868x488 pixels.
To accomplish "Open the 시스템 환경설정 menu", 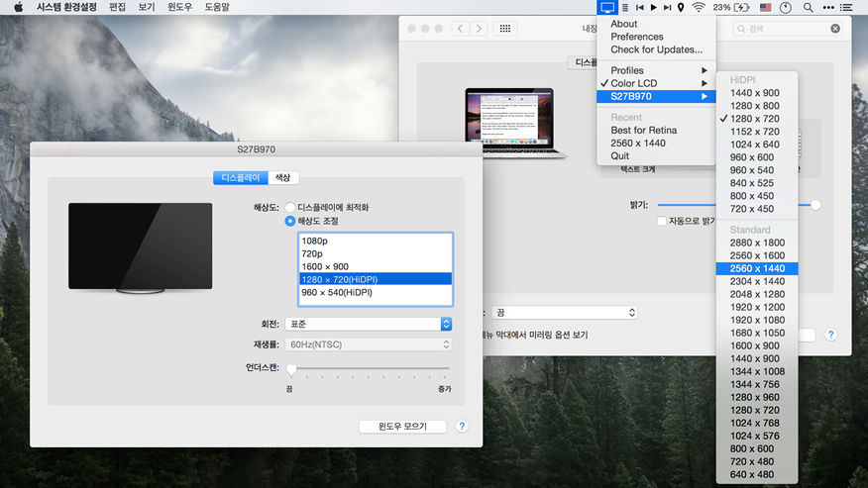I will [66, 7].
